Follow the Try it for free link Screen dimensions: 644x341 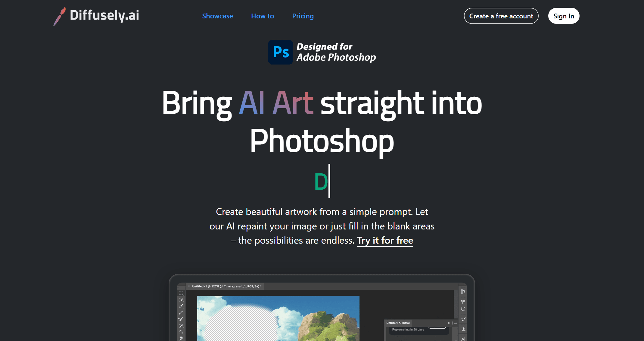[x=385, y=240]
